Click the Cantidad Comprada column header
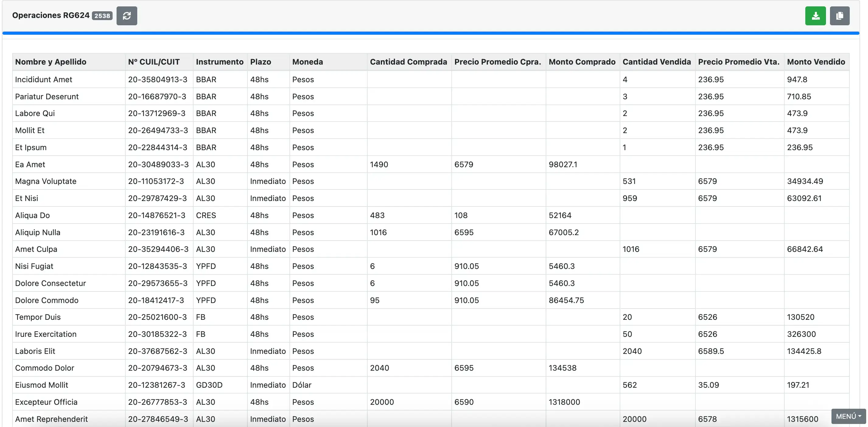868x427 pixels. tap(408, 62)
